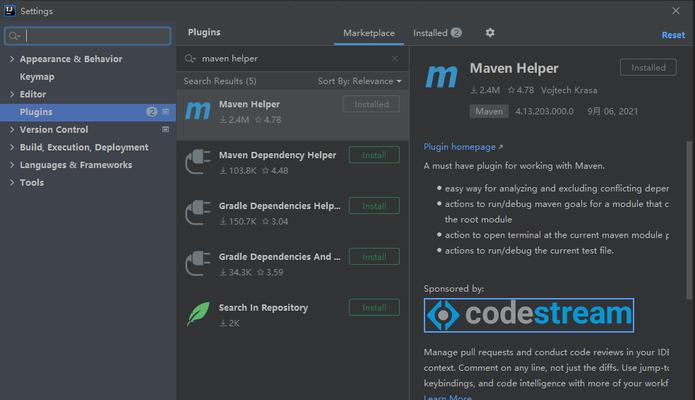The height and width of the screenshot is (400, 695).
Task: Click the Maven Helper list icon
Action: pyautogui.click(x=198, y=111)
